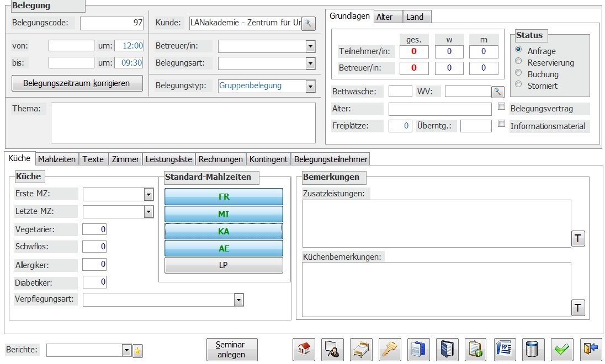Click into the Thema text field

(x=183, y=122)
